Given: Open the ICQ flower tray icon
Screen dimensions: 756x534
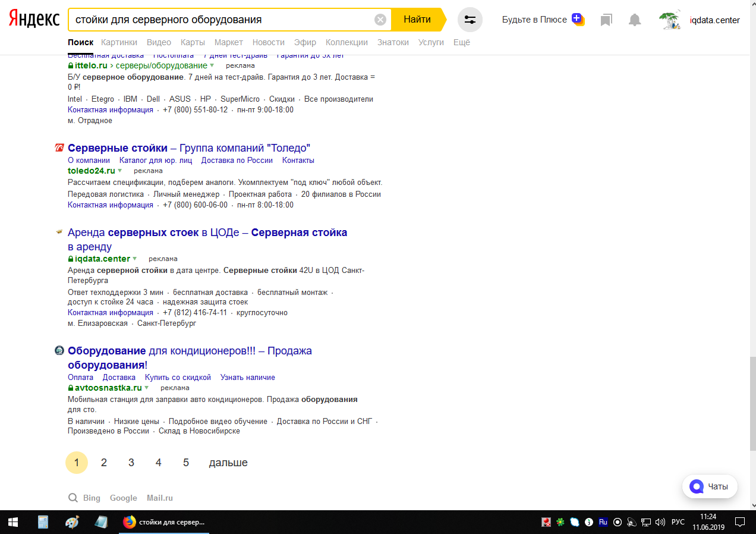Looking at the screenshot, I should [560, 522].
